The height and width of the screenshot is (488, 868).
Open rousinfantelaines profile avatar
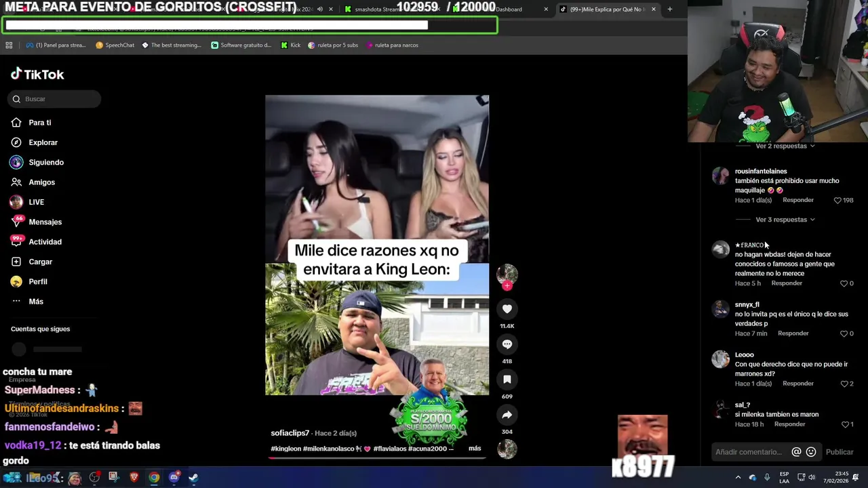(x=720, y=176)
